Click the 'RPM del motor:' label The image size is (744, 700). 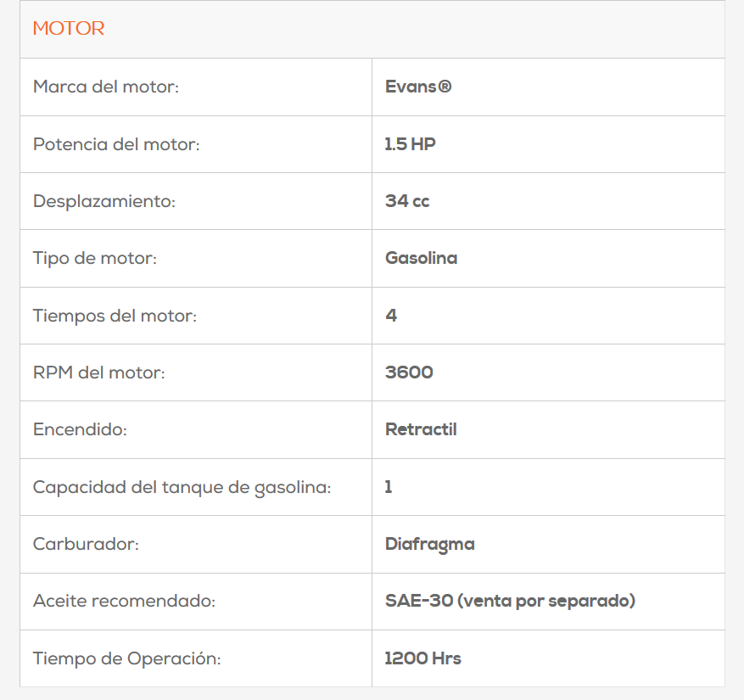click(x=99, y=372)
